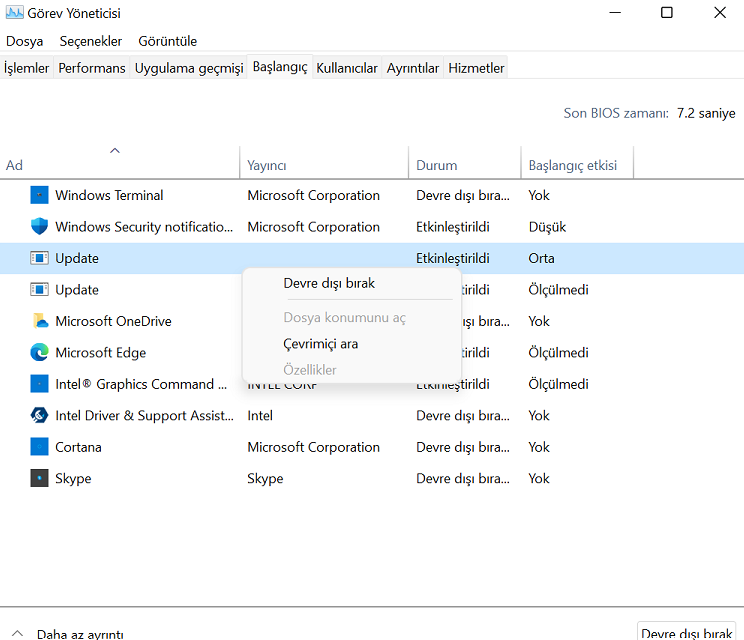The height and width of the screenshot is (640, 744).
Task: Open the Görüntüle menu
Action: pyautogui.click(x=167, y=41)
